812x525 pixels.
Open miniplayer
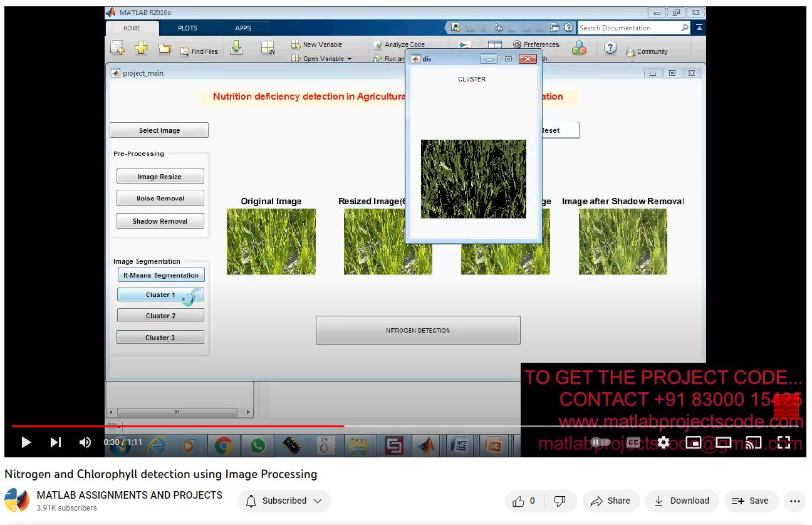point(694,442)
